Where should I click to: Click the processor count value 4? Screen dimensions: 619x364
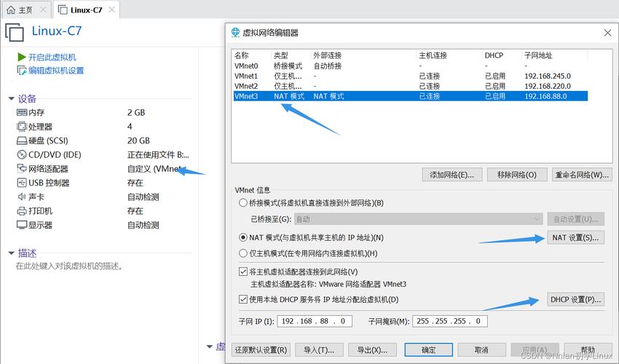(x=130, y=127)
